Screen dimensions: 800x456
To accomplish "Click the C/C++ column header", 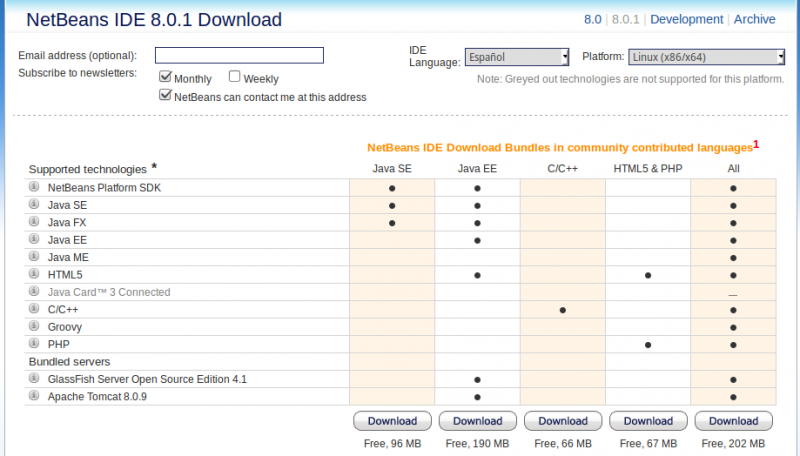I will pyautogui.click(x=562, y=169).
